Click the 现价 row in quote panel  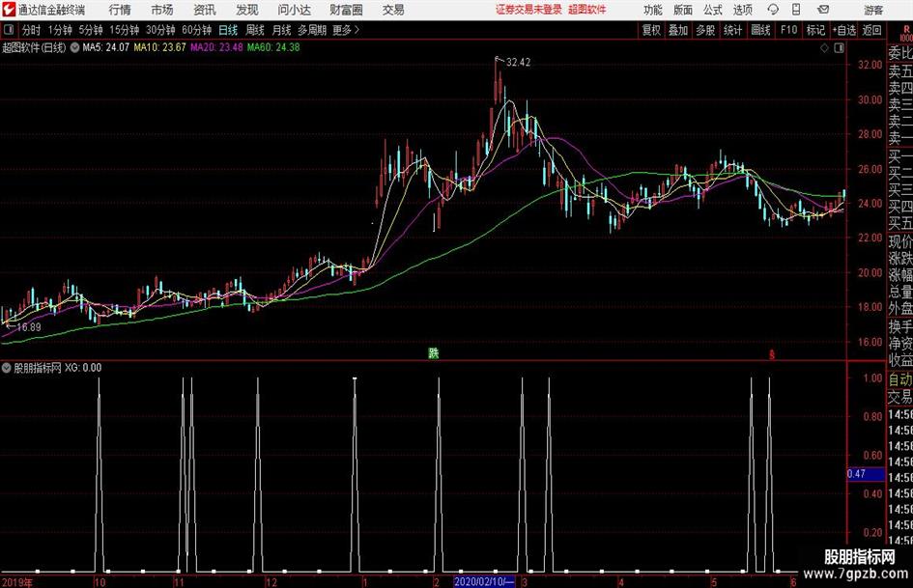click(900, 241)
